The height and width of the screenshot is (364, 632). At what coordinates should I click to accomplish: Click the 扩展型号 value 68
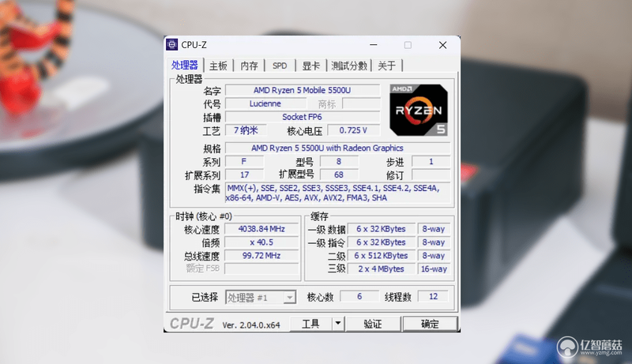point(339,174)
